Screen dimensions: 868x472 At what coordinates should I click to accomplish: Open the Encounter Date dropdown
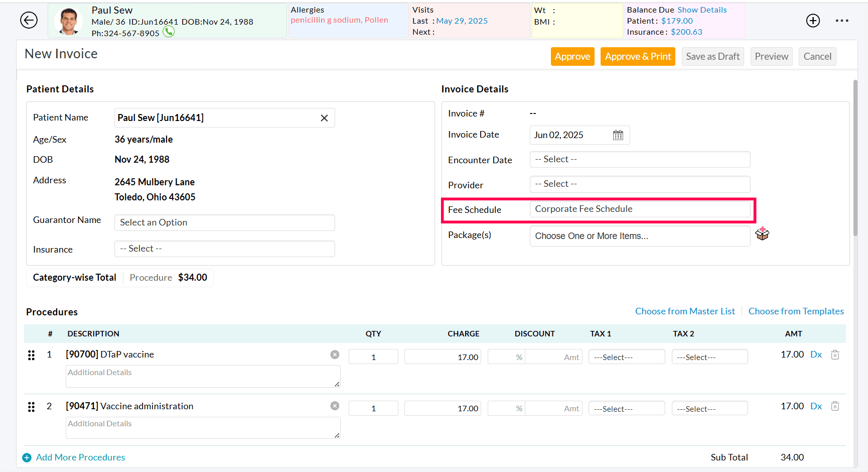pyautogui.click(x=640, y=159)
